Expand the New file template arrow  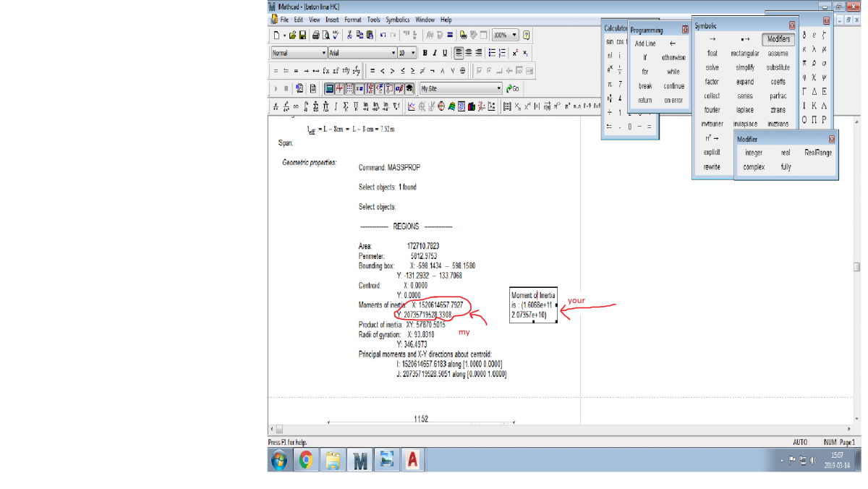pyautogui.click(x=284, y=35)
